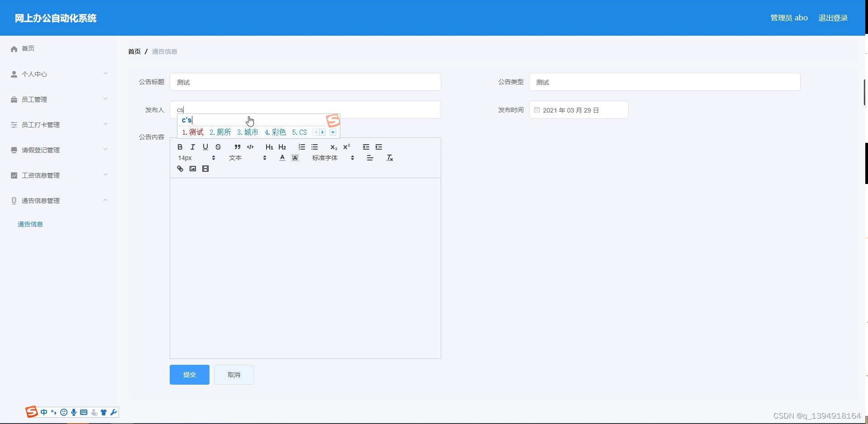
Task: Insert a blockquote in the editor
Action: pyautogui.click(x=237, y=147)
